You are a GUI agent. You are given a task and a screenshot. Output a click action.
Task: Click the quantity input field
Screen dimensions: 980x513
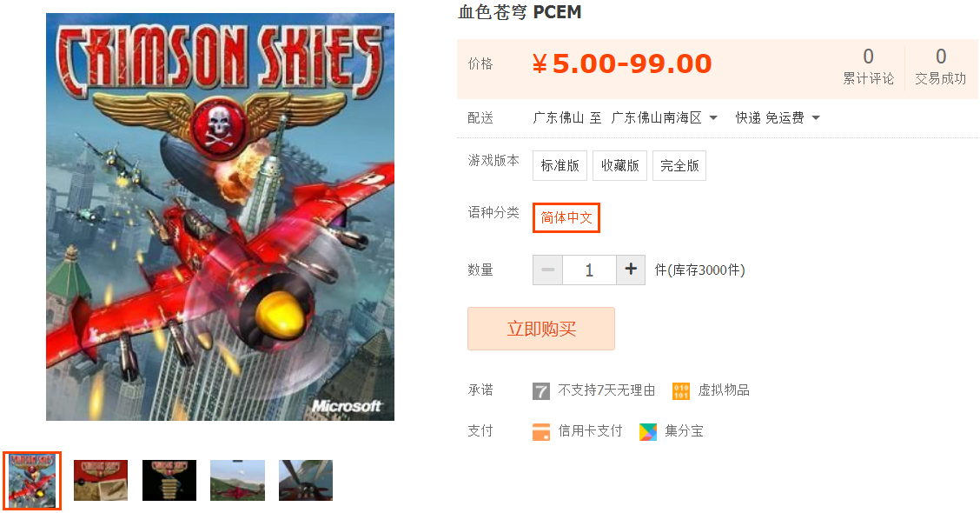(x=589, y=270)
